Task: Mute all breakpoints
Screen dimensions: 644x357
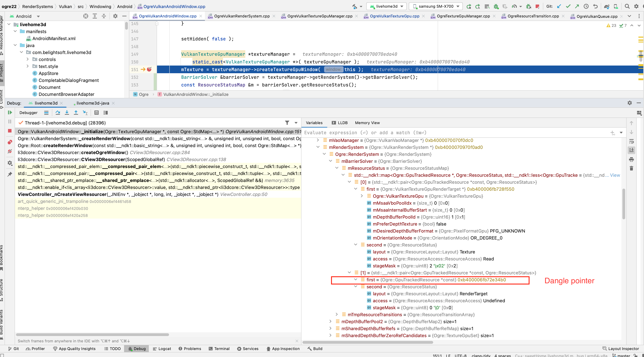Action: pyautogui.click(x=10, y=151)
